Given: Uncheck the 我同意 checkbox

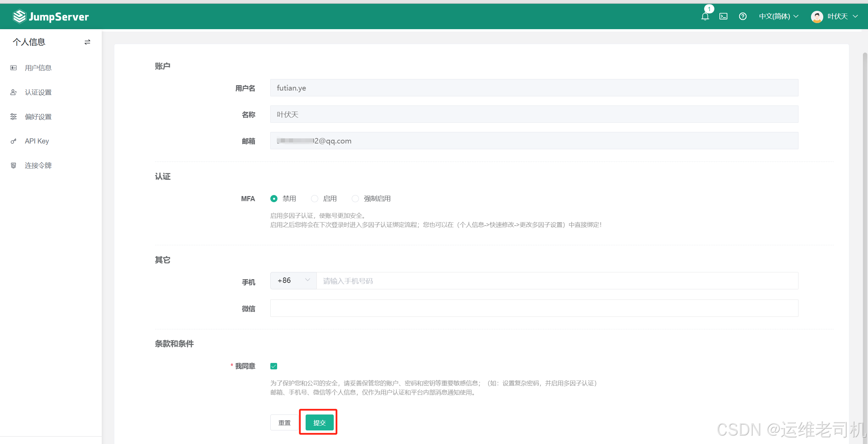Looking at the screenshot, I should pos(274,366).
